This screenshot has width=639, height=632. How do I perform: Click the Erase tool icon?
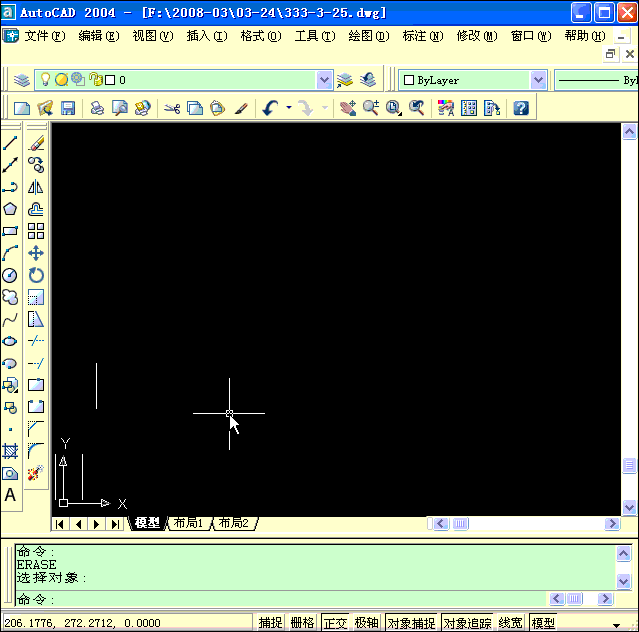[x=36, y=143]
